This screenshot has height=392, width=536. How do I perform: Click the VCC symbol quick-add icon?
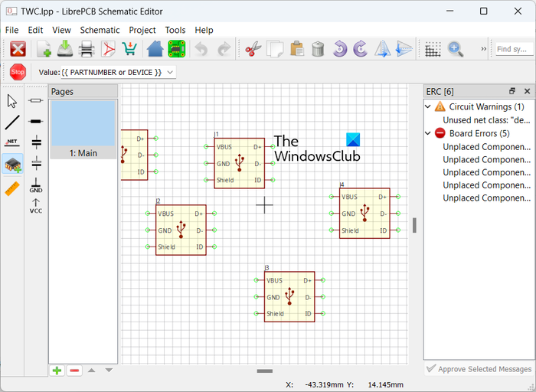(36, 206)
